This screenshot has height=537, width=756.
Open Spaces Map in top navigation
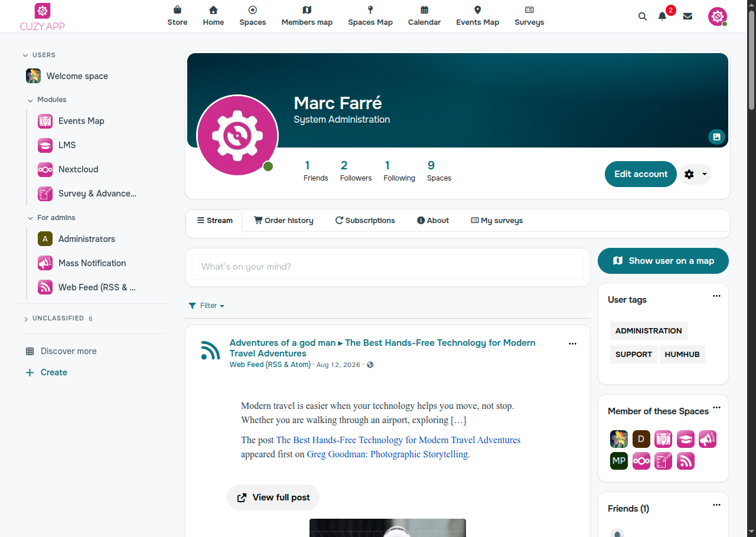coord(370,16)
